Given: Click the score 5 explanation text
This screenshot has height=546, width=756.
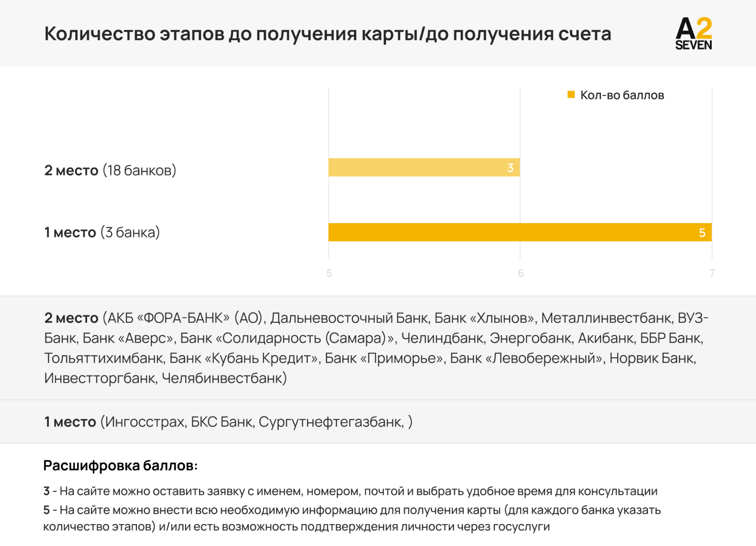Looking at the screenshot, I should point(352,518).
